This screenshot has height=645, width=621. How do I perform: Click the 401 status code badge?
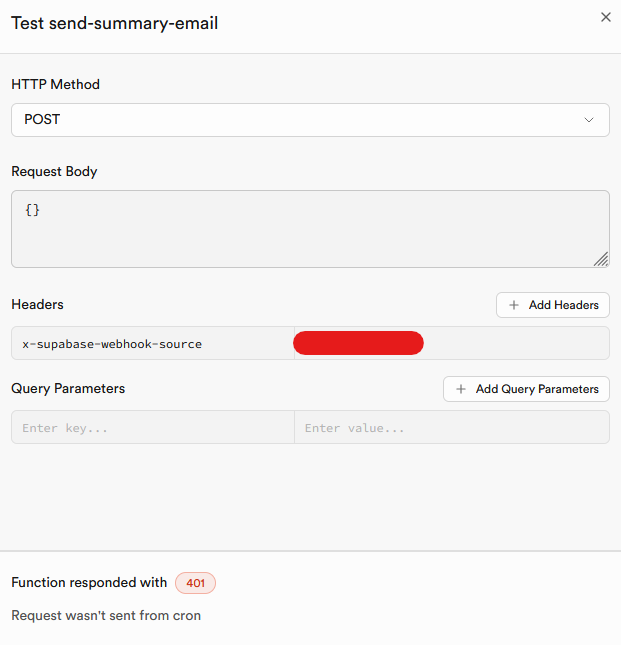195,583
